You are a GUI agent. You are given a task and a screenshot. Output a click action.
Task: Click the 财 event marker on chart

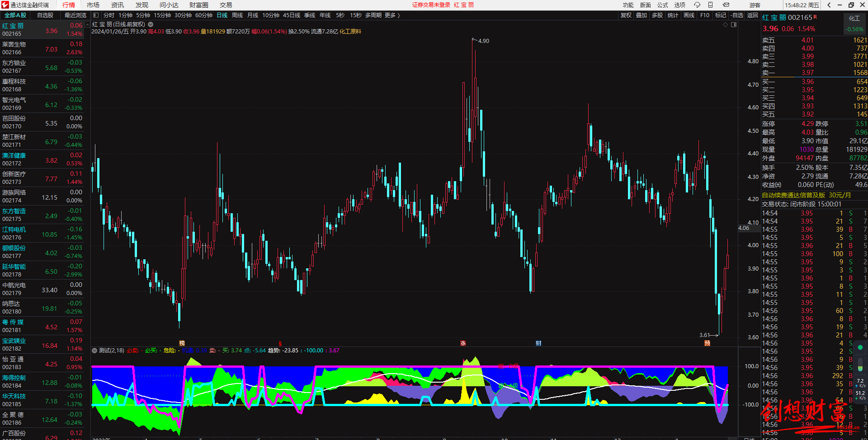click(538, 343)
